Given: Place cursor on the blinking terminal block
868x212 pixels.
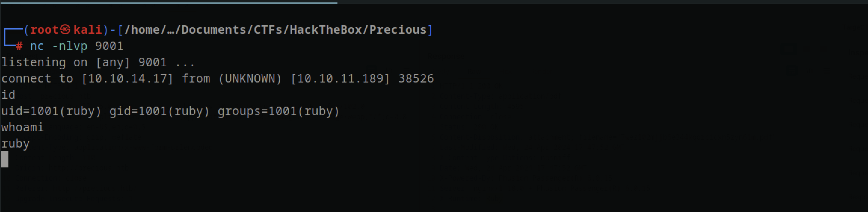Looking at the screenshot, I should pos(5,159).
